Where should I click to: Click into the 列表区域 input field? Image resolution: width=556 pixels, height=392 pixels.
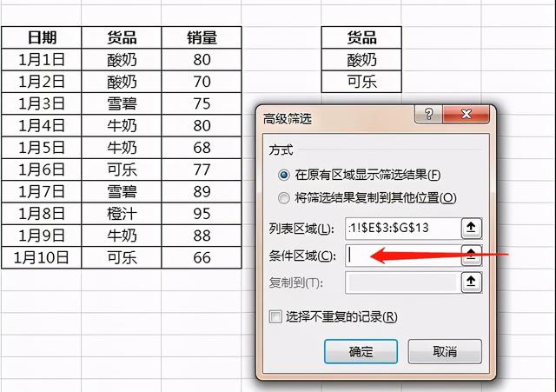(x=403, y=228)
